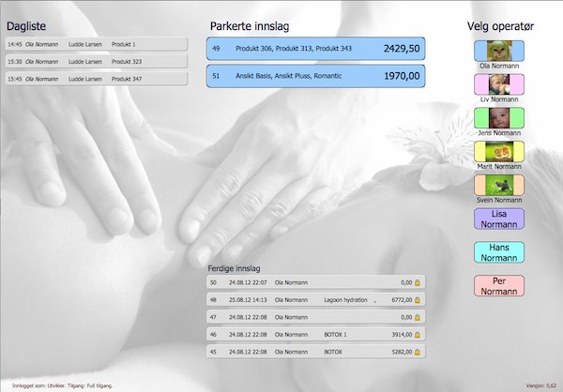Click lock icon on BOTOX 1 entry

418,335
